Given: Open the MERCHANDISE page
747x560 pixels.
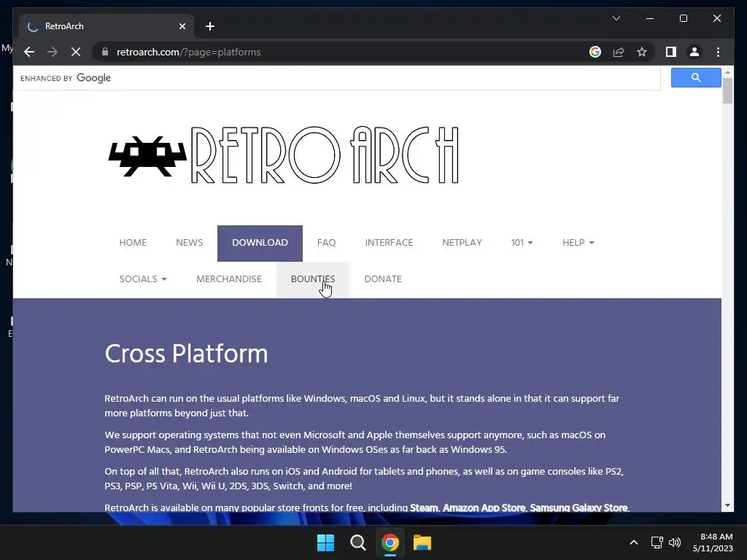Looking at the screenshot, I should (228, 279).
